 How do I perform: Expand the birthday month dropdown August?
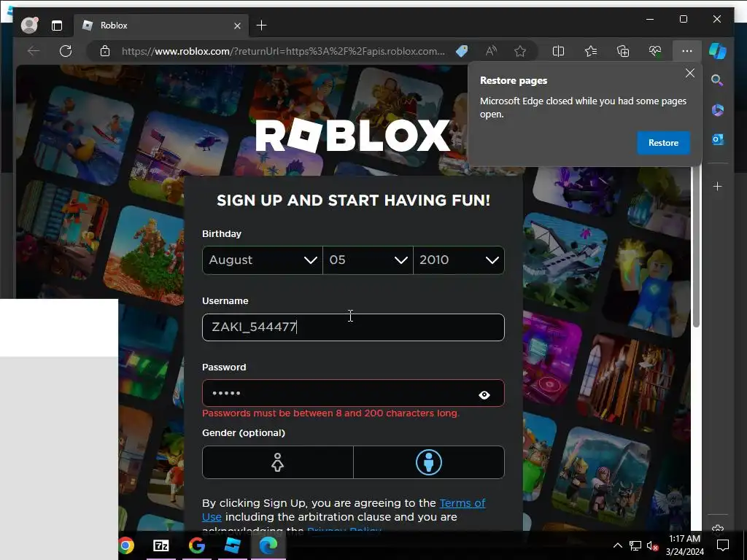[x=263, y=260]
